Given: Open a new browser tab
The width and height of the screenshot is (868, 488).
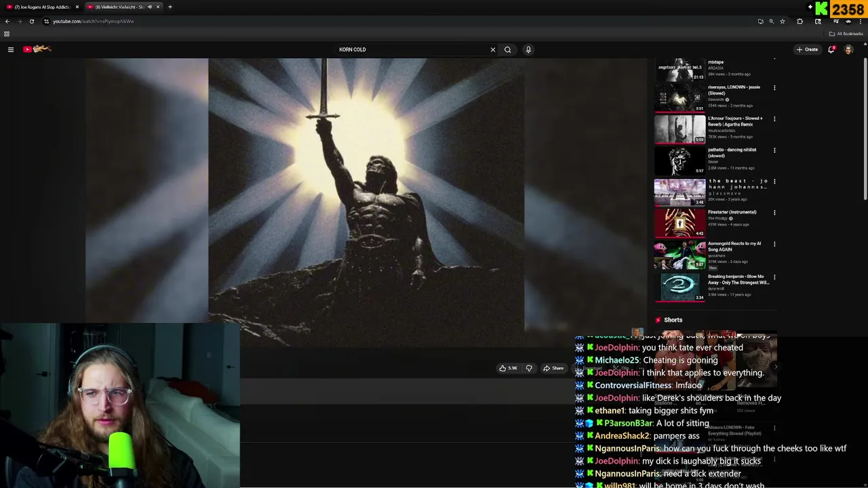Looking at the screenshot, I should [x=170, y=7].
